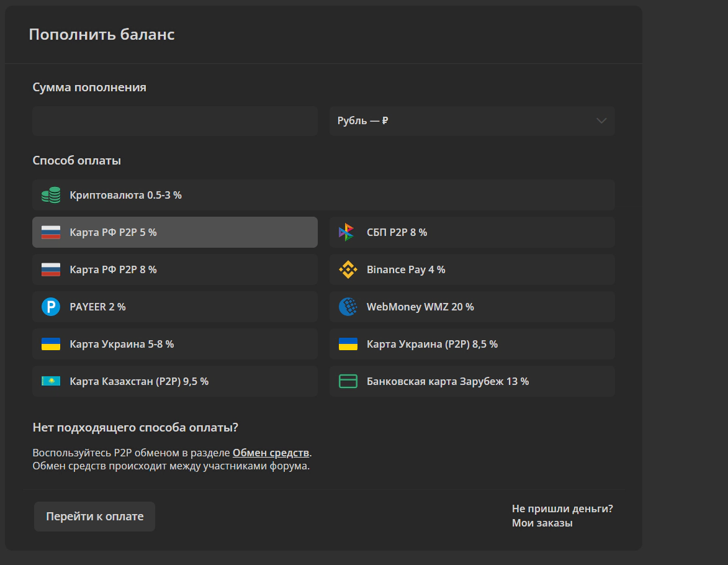Viewport: 728px width, 565px height.
Task: Click the Kazakhstan flag icon
Action: pos(51,381)
